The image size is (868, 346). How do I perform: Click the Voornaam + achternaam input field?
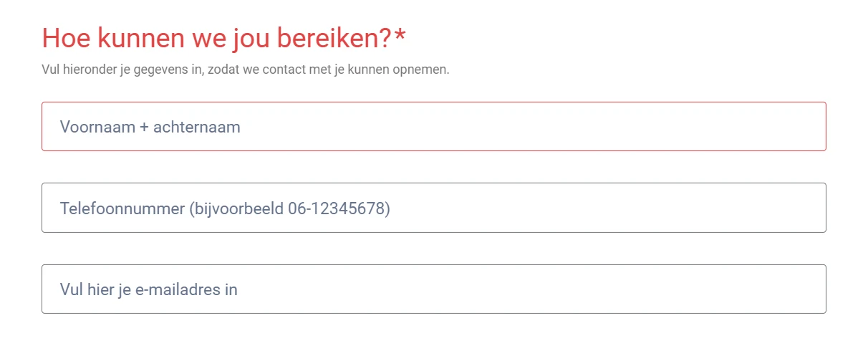[433, 127]
